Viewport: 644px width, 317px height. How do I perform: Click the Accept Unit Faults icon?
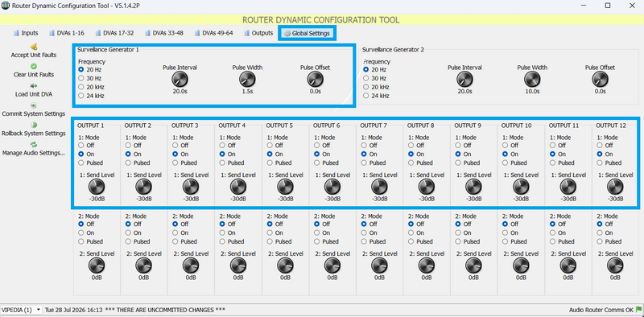click(x=34, y=47)
